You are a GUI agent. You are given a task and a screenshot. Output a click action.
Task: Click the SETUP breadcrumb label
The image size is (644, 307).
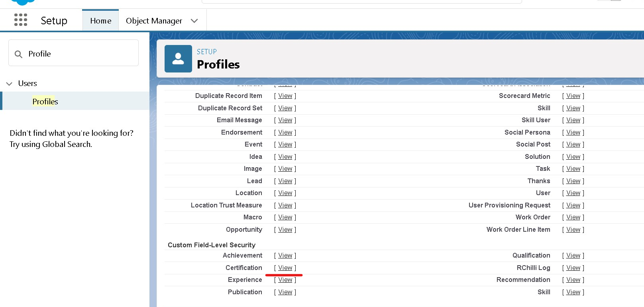click(x=207, y=52)
